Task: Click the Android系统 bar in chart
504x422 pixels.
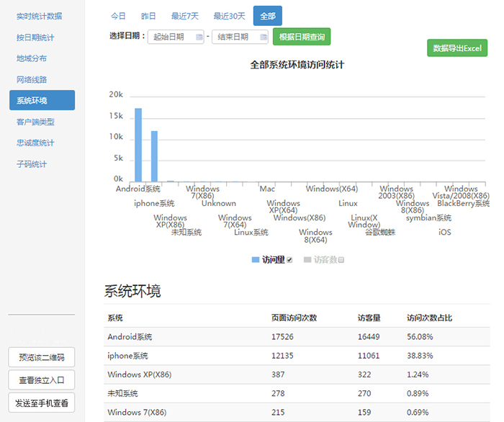Action: tap(138, 145)
